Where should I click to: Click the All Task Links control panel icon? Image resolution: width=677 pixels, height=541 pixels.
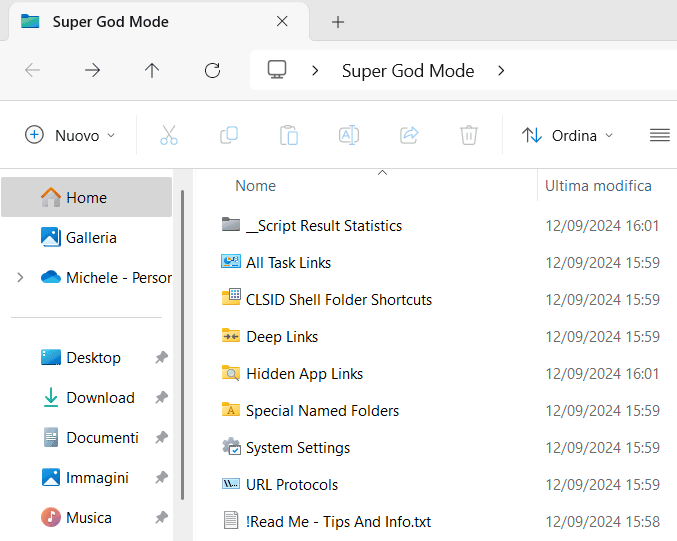pyautogui.click(x=231, y=261)
